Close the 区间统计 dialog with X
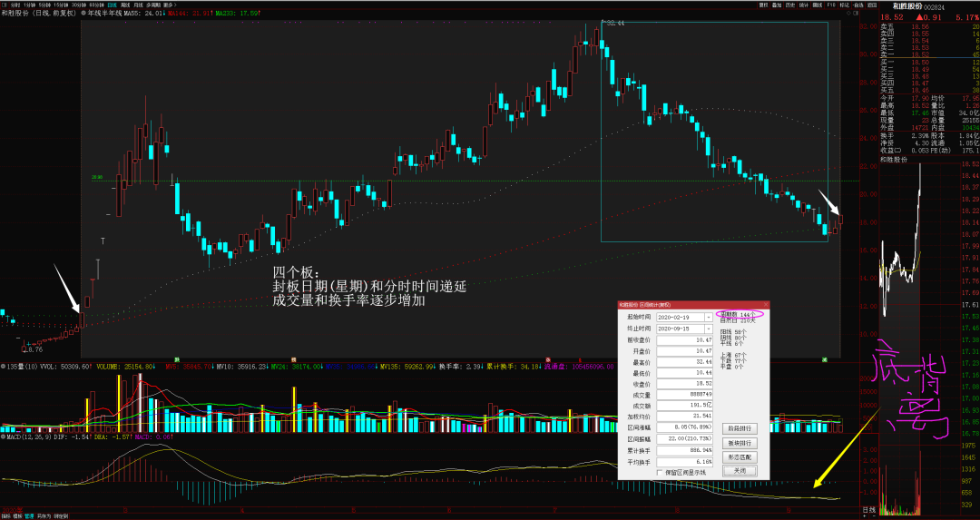Viewport: 980px width, 520px height. point(766,305)
